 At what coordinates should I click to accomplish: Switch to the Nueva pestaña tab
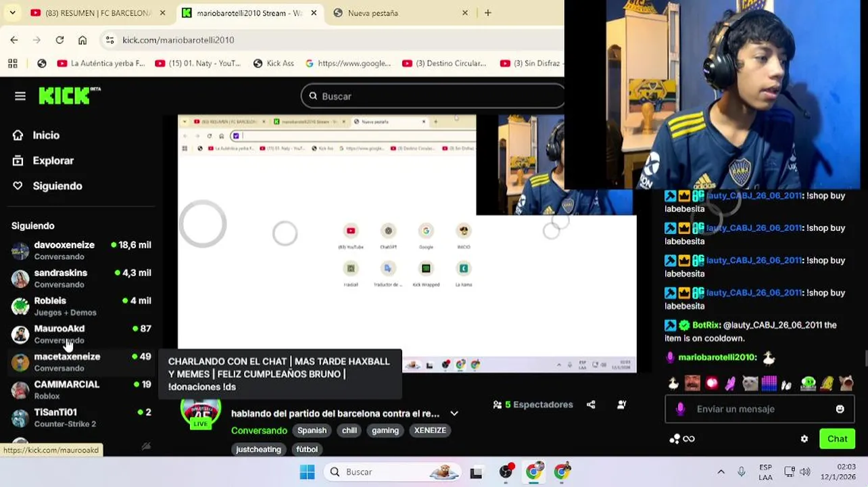(x=402, y=13)
